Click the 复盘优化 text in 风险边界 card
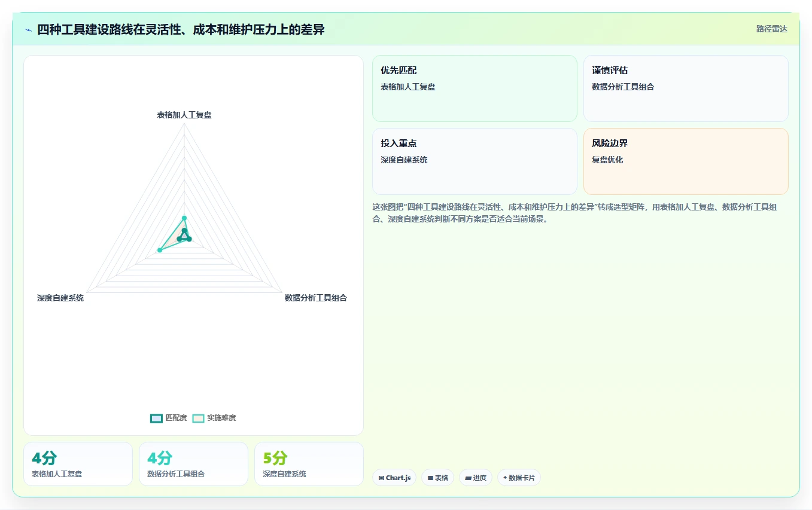This screenshot has height=510, width=812. 607,160
